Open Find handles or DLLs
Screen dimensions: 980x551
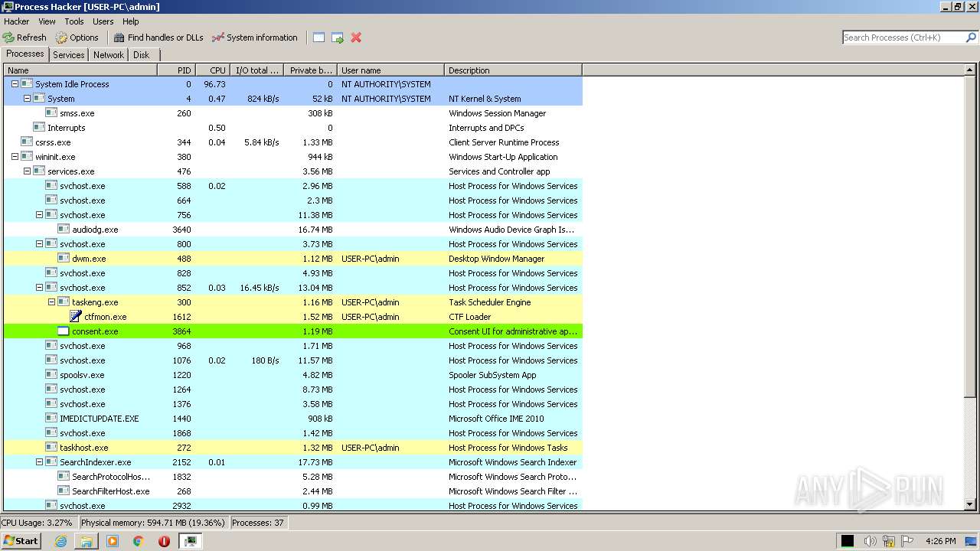click(x=158, y=37)
